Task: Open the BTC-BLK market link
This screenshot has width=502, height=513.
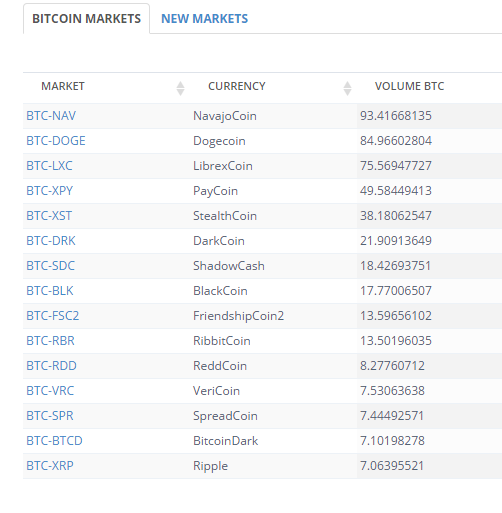Action: (50, 291)
